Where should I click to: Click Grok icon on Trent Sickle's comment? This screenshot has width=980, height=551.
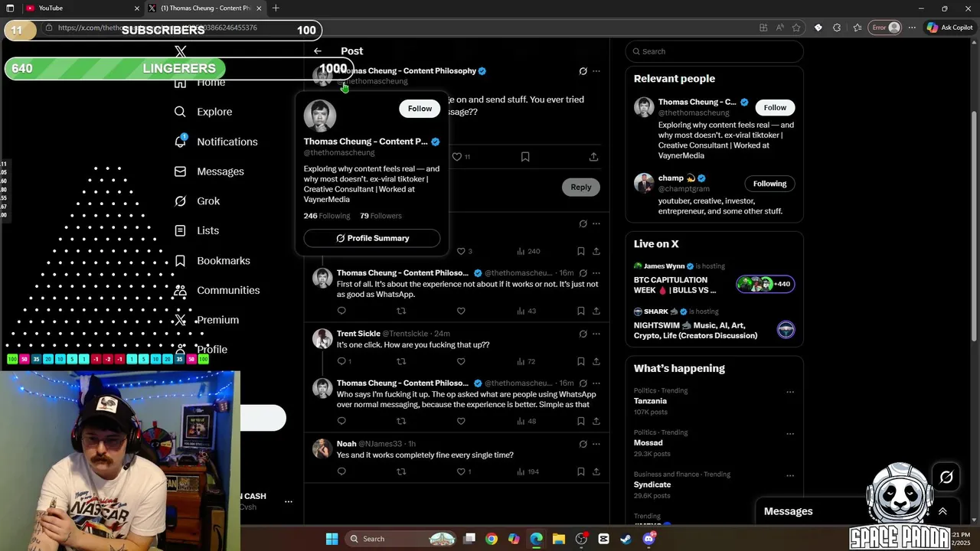tap(583, 334)
